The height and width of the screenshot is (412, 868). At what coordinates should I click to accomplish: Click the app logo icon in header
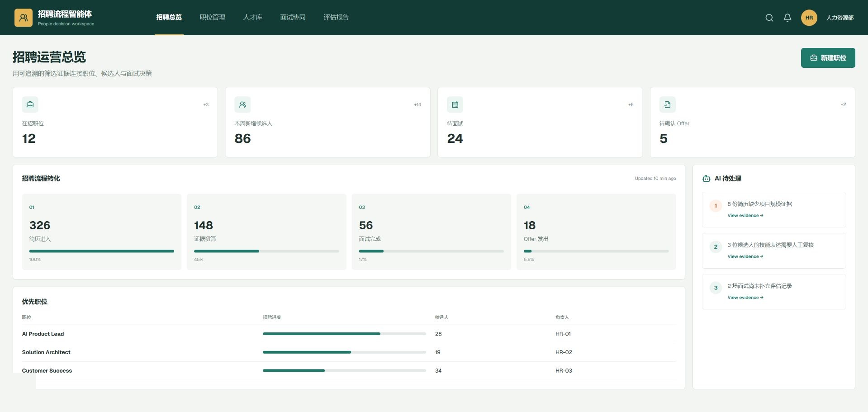click(24, 18)
